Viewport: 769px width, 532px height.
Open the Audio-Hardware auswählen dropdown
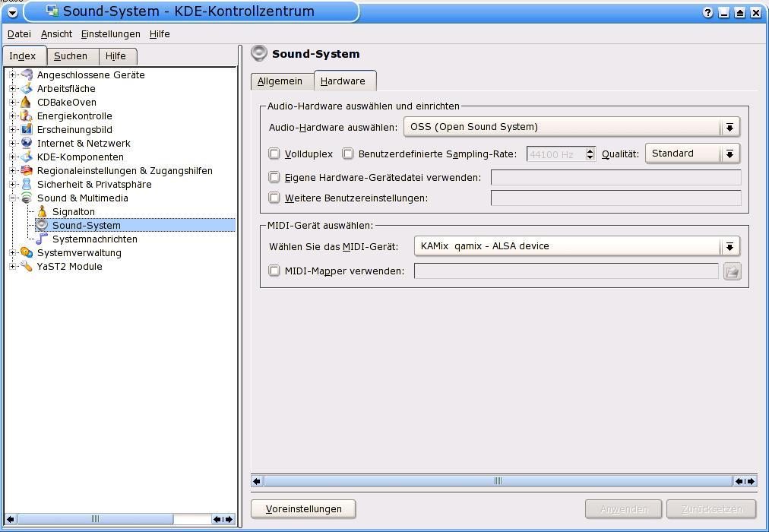571,127
